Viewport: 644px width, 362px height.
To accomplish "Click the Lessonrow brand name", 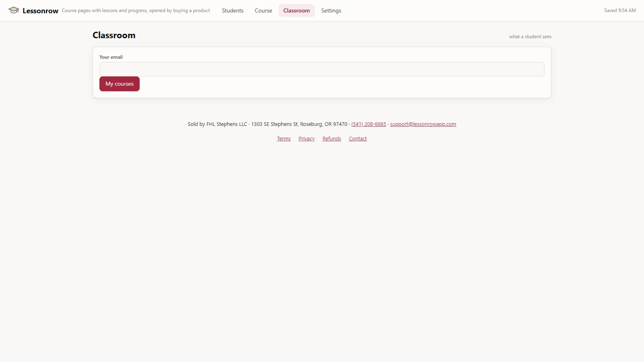I will 40,11.
